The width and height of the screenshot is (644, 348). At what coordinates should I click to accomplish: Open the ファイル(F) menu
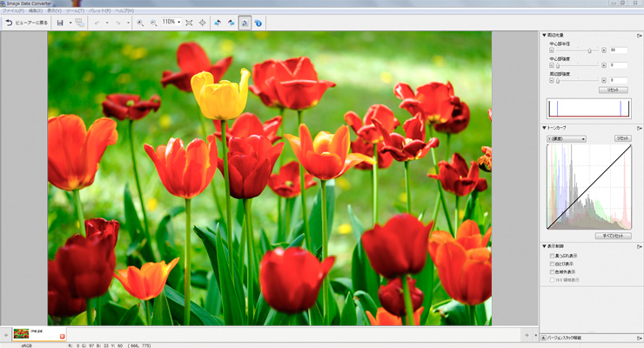13,10
